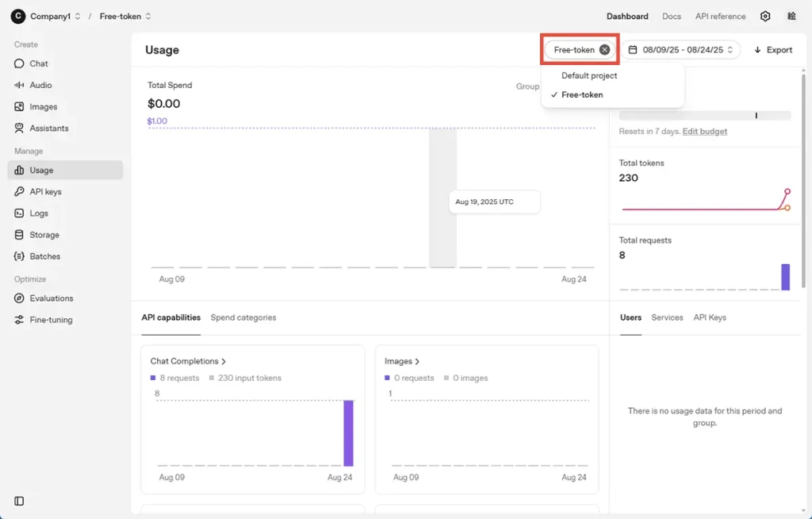Click the Fine-tuning sliders icon
This screenshot has height=519, width=812.
click(19, 320)
